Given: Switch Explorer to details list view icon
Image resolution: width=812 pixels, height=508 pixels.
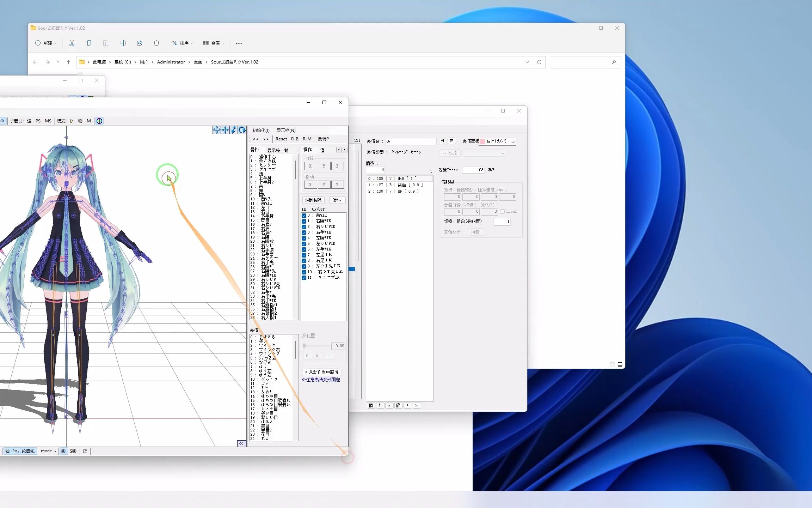Looking at the screenshot, I should pos(612,364).
